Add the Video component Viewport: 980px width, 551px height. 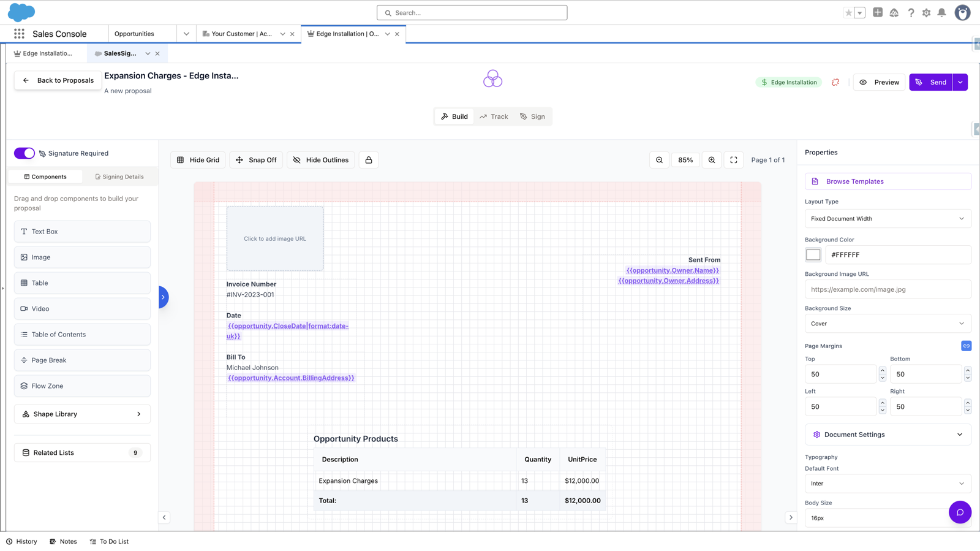tap(82, 309)
